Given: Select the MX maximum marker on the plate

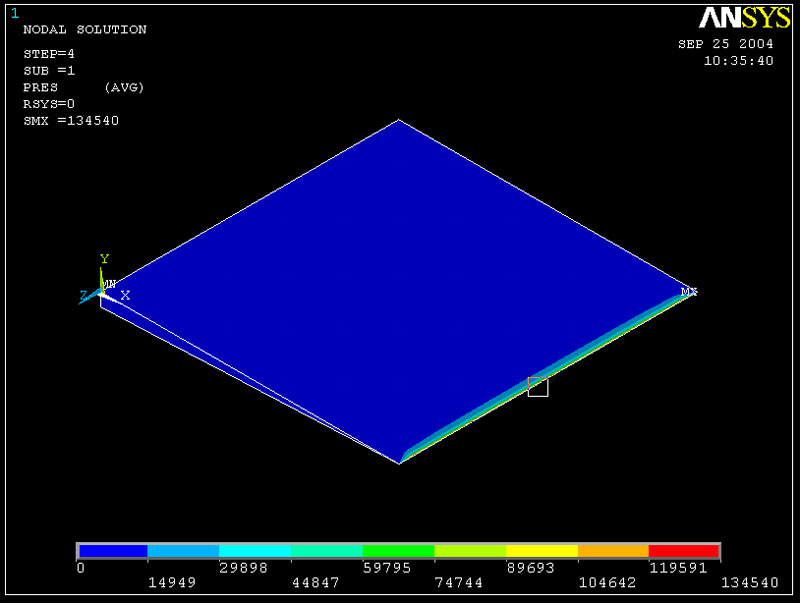Looking at the screenshot, I should pyautogui.click(x=689, y=292).
